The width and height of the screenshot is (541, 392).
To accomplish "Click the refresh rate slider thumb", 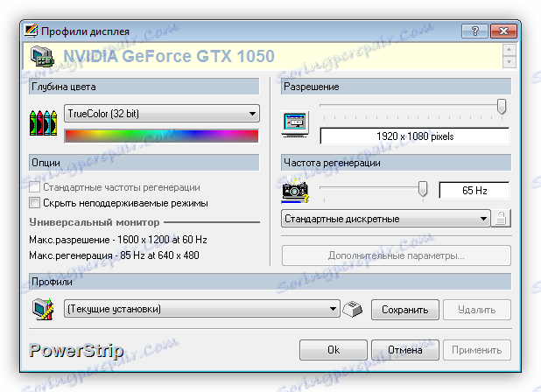I will coord(423,189).
